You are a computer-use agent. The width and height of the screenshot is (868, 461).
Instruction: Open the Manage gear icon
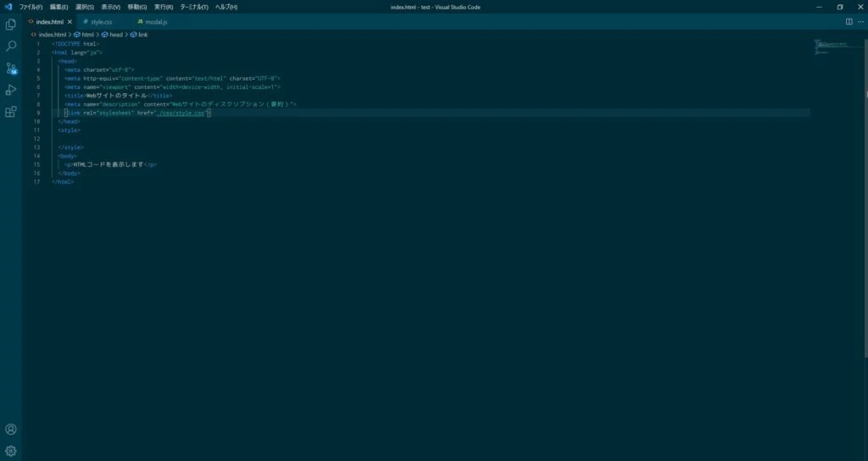tap(10, 451)
